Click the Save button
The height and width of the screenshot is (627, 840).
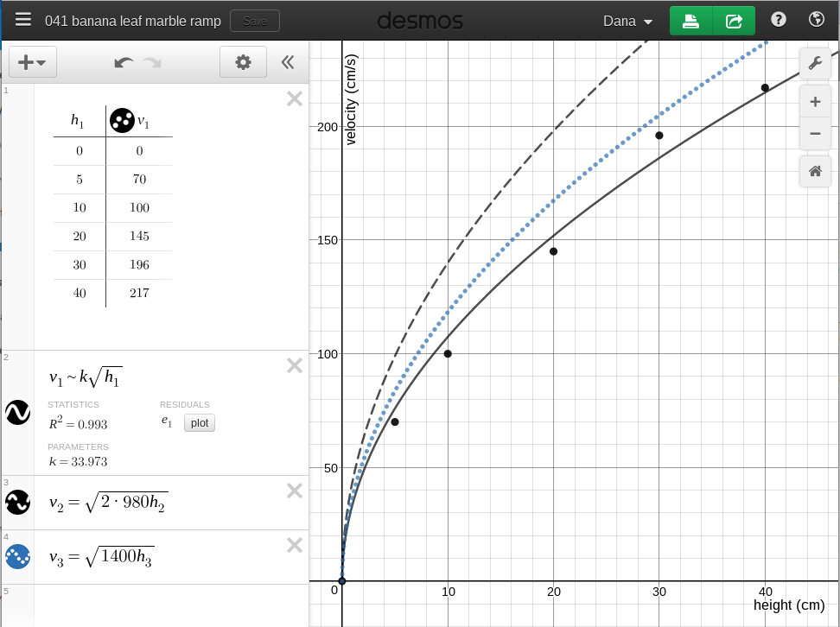[255, 21]
